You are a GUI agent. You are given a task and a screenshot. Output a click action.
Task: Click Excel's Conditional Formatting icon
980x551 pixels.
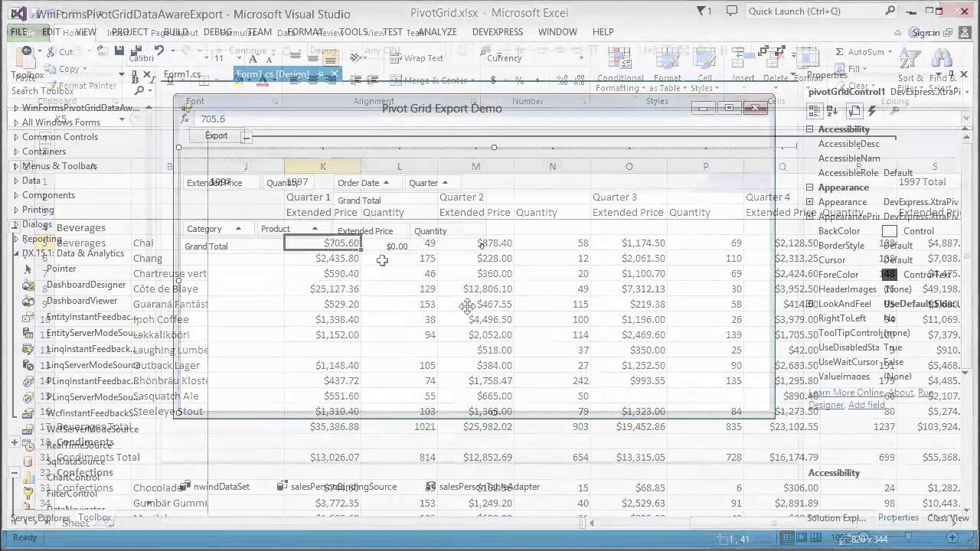tap(619, 59)
